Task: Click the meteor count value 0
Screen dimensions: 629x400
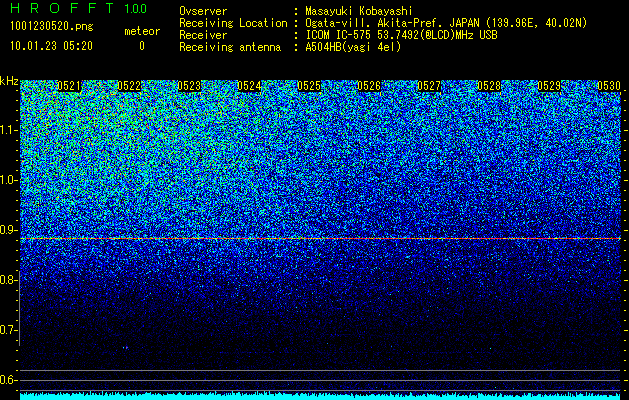Action: click(142, 46)
